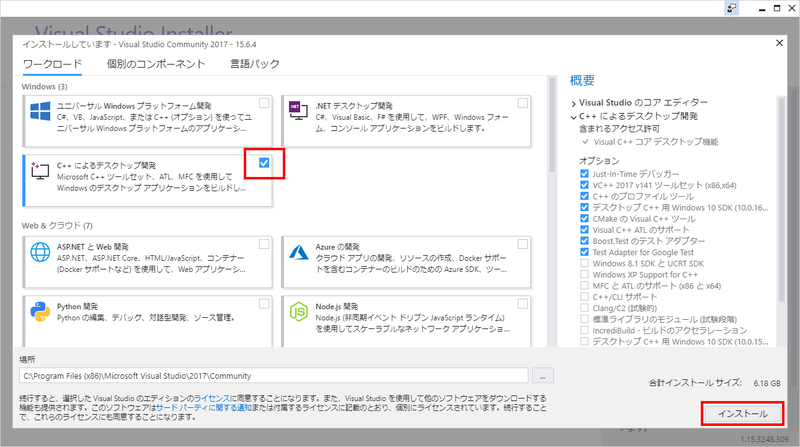Uncheck Windows 10 SDK (10.0.16...) option
800x447 pixels.
[584, 208]
